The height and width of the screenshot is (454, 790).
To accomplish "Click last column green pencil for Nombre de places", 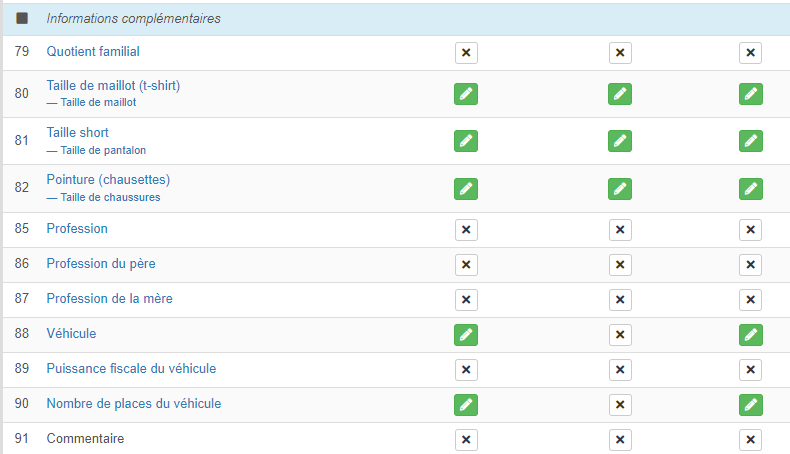I will 750,405.
